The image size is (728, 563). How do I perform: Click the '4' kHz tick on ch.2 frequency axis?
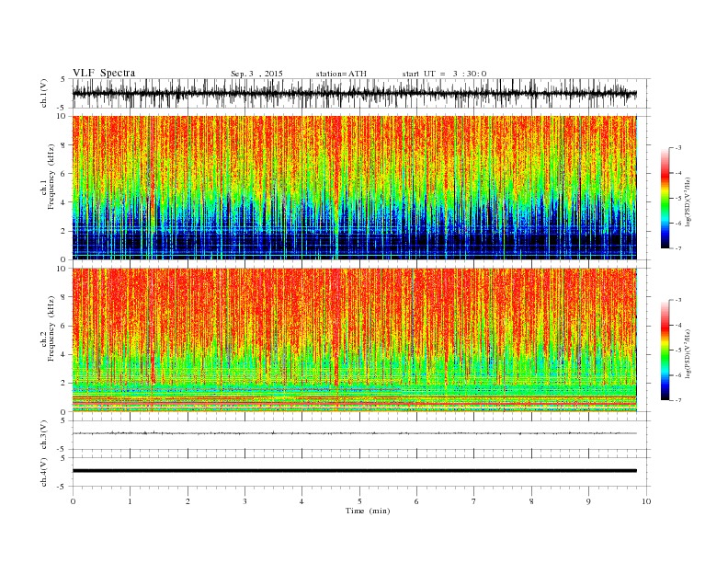pos(63,355)
